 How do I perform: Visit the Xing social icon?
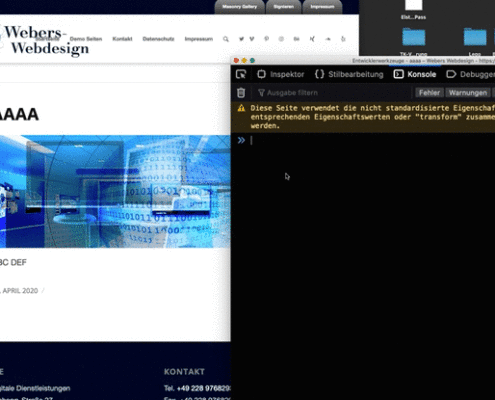(312, 39)
